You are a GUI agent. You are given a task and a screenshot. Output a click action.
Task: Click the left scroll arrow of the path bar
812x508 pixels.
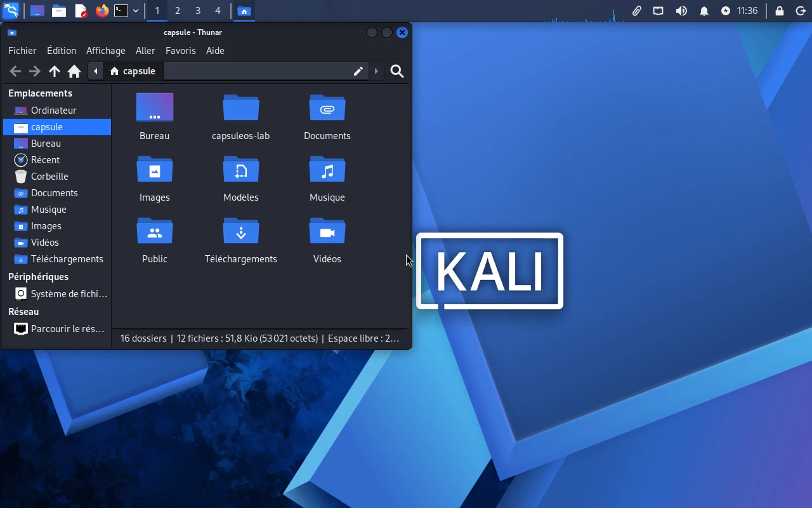[x=95, y=71]
